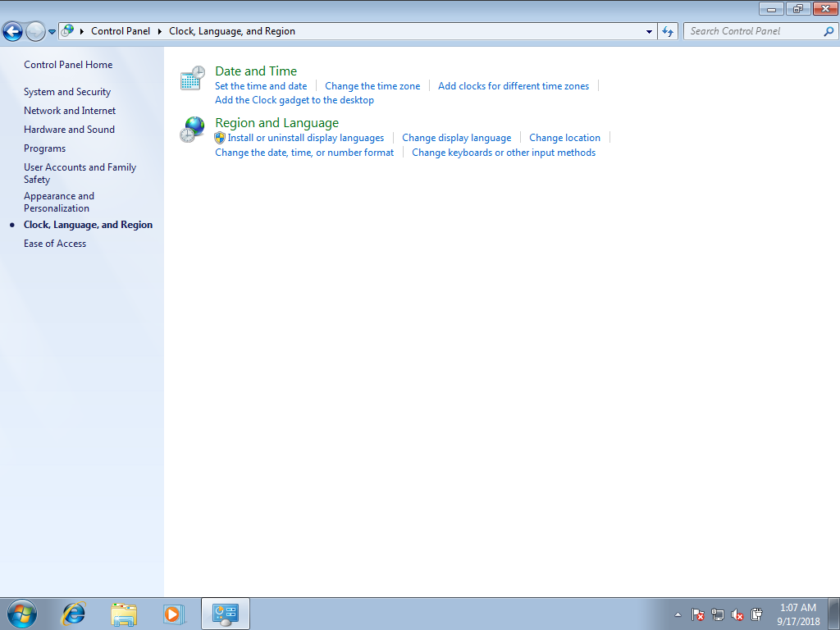Click the muted volume tray icon
840x630 pixels.
tap(737, 614)
